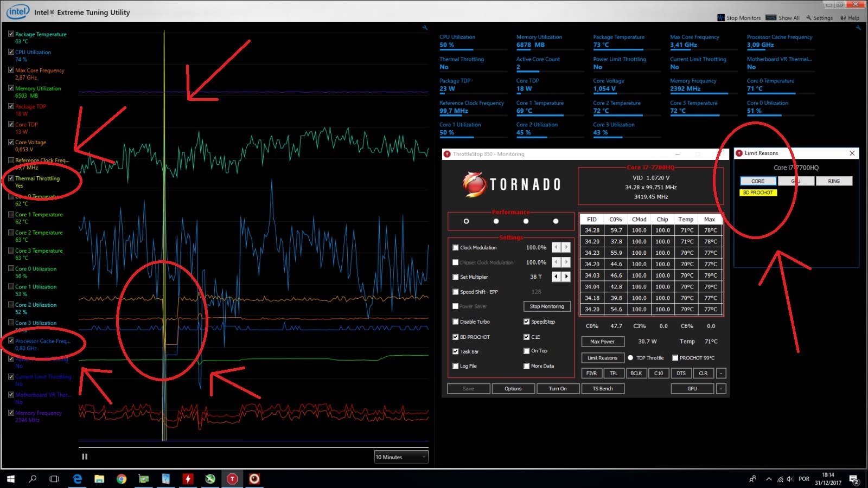Increase Set Multiplier with right arrow
Screen dimensions: 868x488
point(566,277)
